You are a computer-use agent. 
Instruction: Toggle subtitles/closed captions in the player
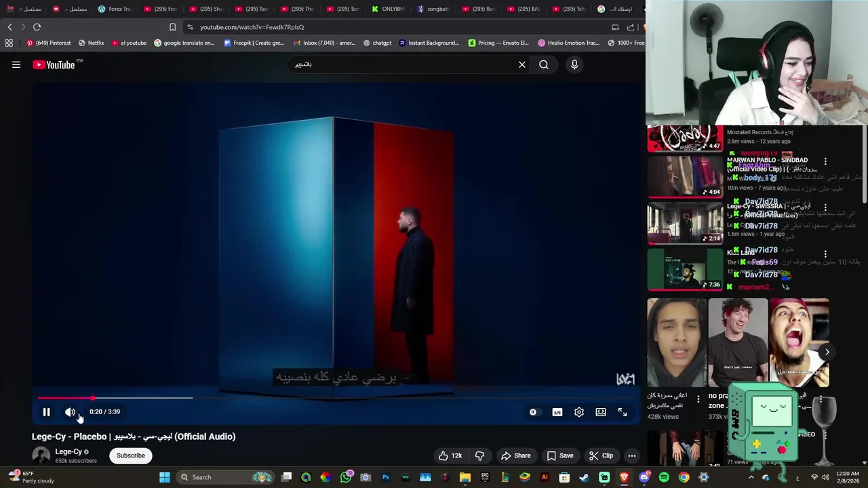(x=557, y=412)
